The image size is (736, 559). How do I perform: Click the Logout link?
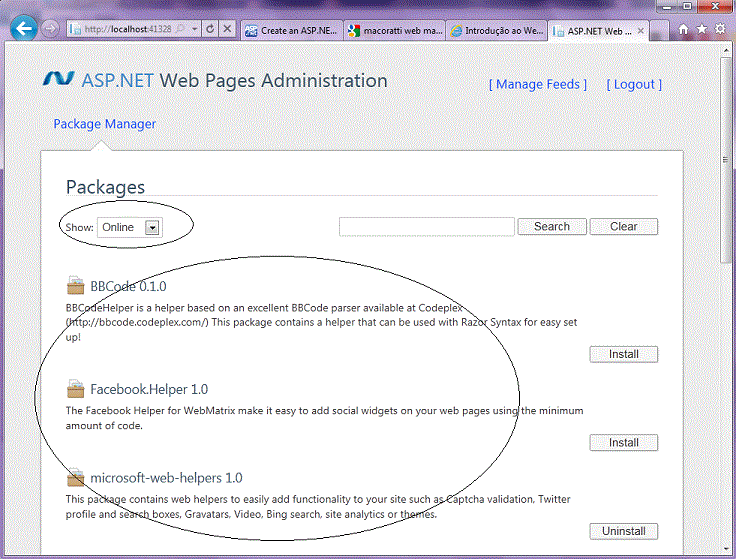(x=634, y=84)
